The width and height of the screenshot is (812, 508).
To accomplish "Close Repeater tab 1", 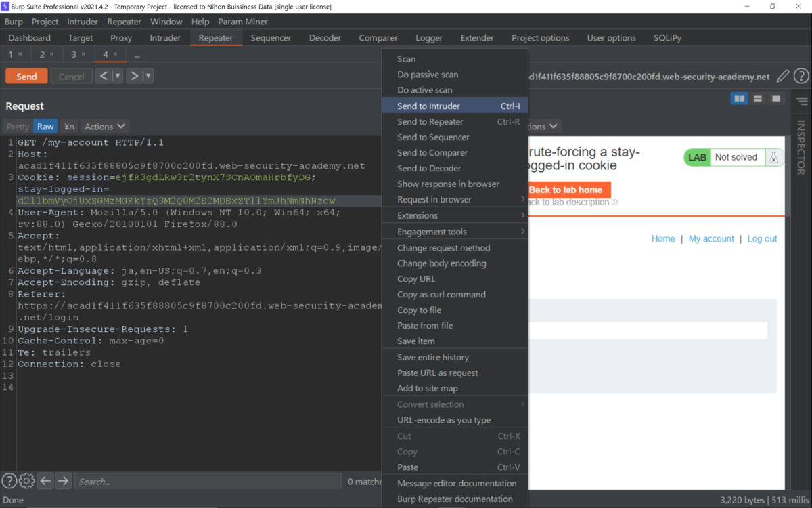I will coord(20,54).
